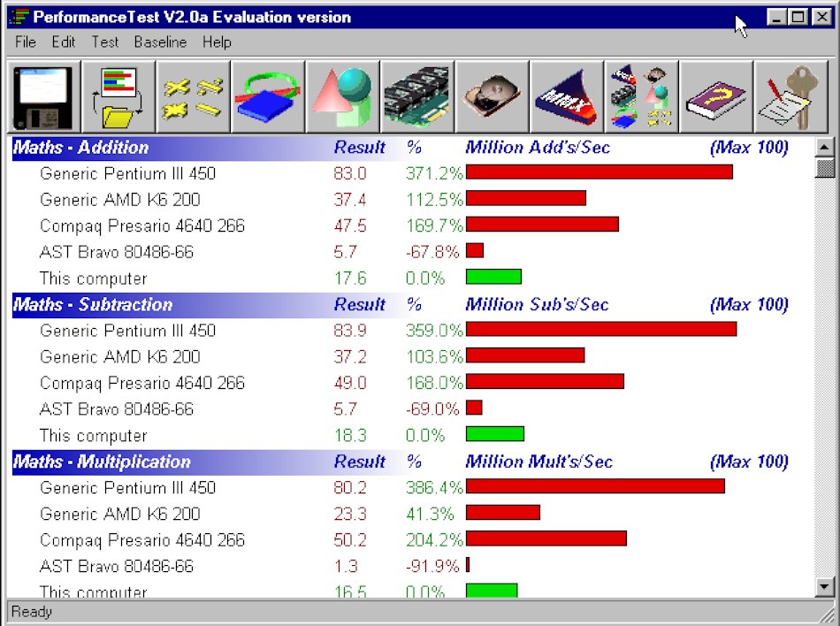Open the File menu
Image resolution: width=840 pixels, height=626 pixels.
[x=25, y=42]
